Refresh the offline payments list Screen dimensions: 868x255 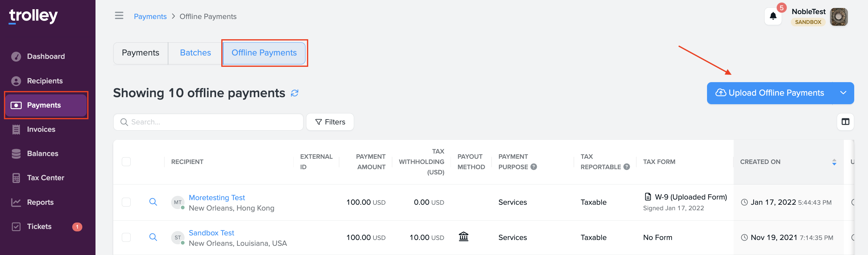tap(294, 93)
